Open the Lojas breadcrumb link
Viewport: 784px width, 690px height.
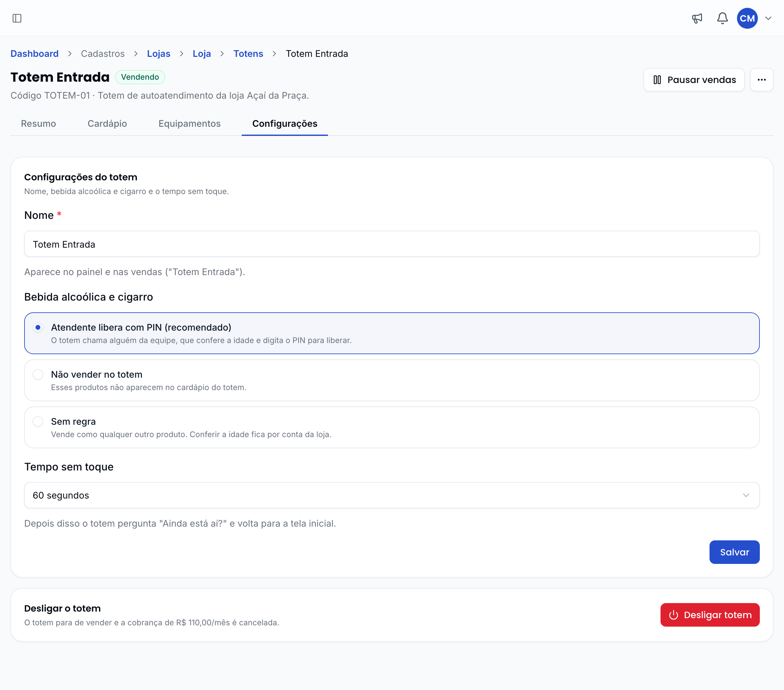pos(158,54)
